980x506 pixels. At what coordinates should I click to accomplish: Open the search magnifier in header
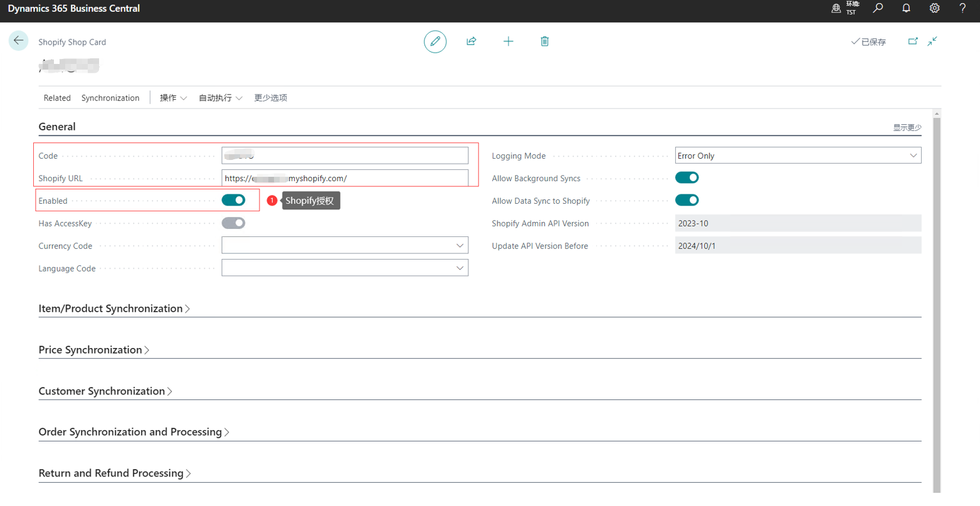[878, 8]
